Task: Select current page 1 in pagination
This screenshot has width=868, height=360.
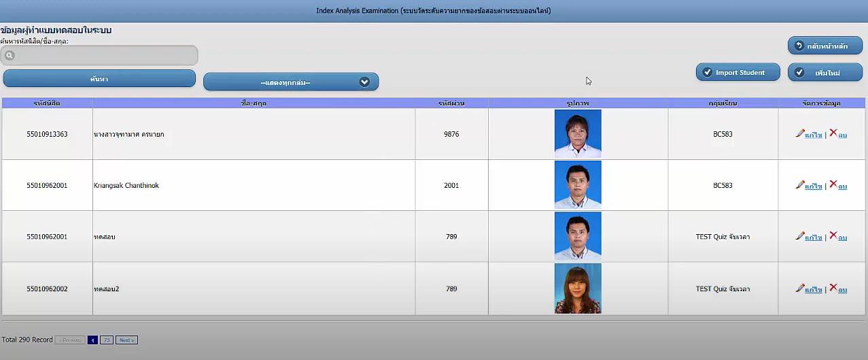Action: 92,340
